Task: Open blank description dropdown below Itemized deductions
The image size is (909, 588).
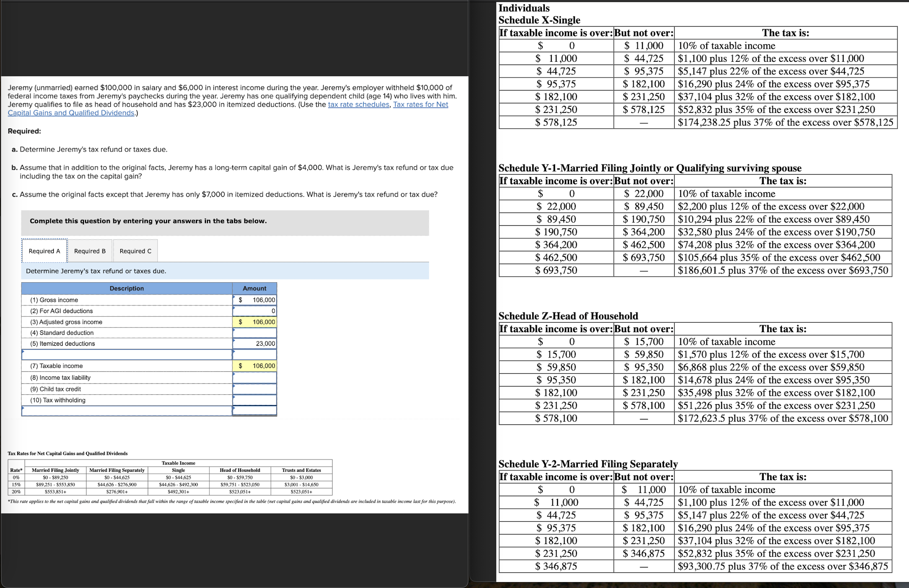Action: pyautogui.click(x=126, y=354)
